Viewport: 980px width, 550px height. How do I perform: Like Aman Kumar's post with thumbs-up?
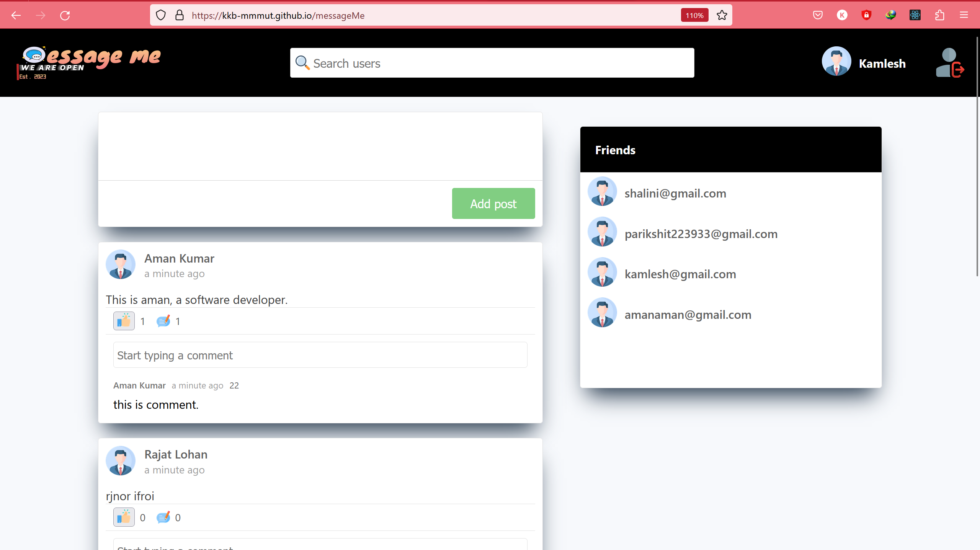124,321
